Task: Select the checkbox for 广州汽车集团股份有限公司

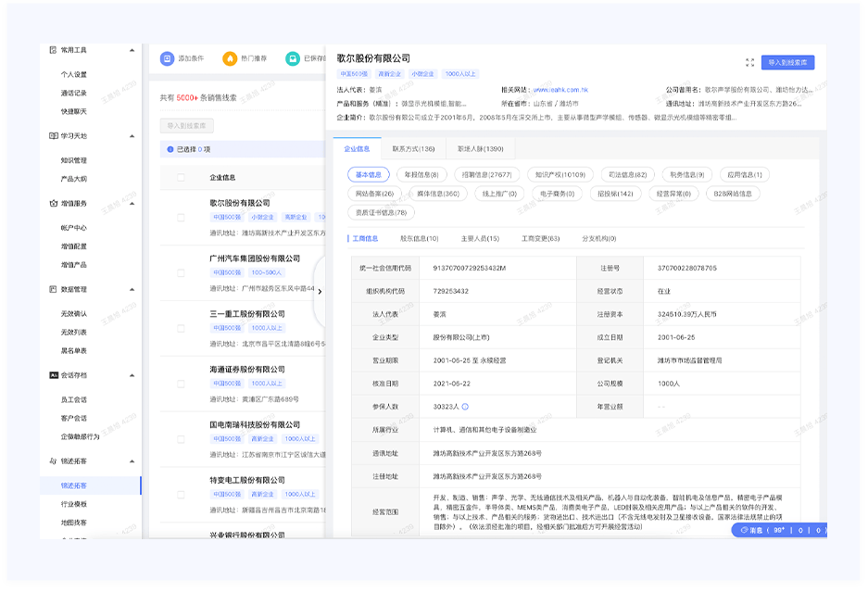Action: (x=182, y=273)
